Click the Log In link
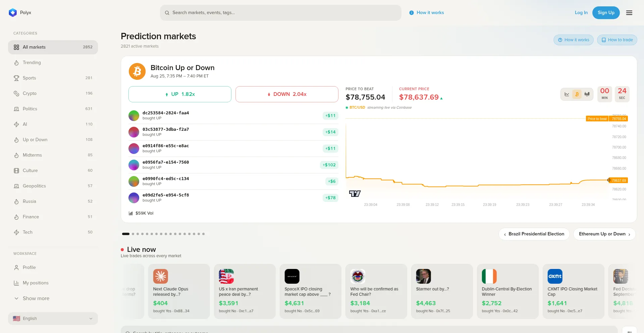644x333 pixels. [x=581, y=13]
